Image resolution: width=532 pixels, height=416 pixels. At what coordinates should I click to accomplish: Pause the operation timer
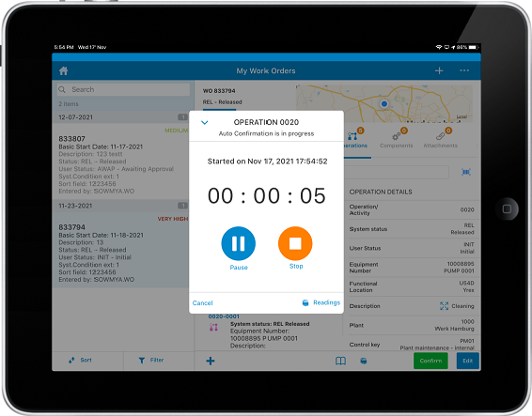pyautogui.click(x=239, y=243)
